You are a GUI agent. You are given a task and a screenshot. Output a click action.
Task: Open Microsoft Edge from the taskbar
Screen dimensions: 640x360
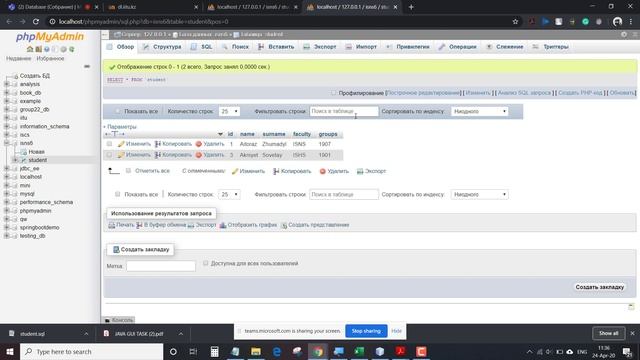coord(277,351)
